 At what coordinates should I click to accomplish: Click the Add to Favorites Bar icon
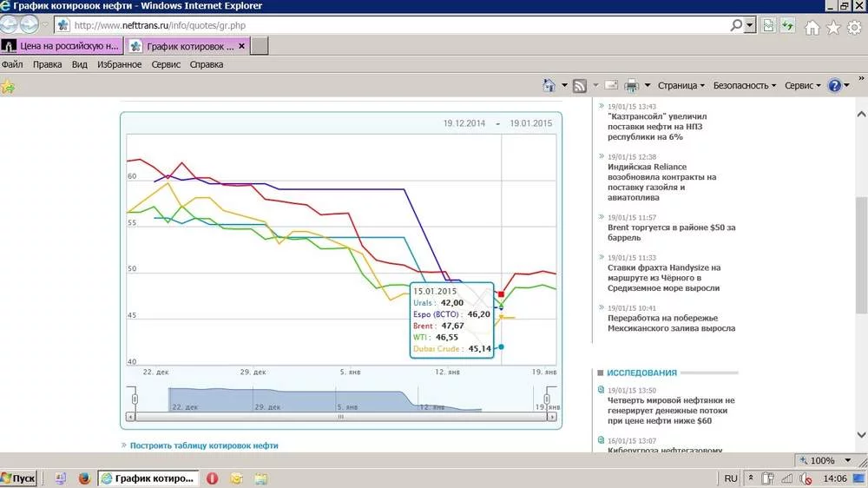click(8, 86)
